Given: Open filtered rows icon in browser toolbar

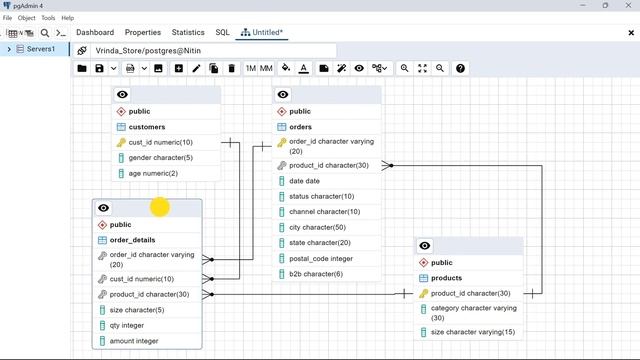Looking at the screenshot, I should [x=29, y=33].
